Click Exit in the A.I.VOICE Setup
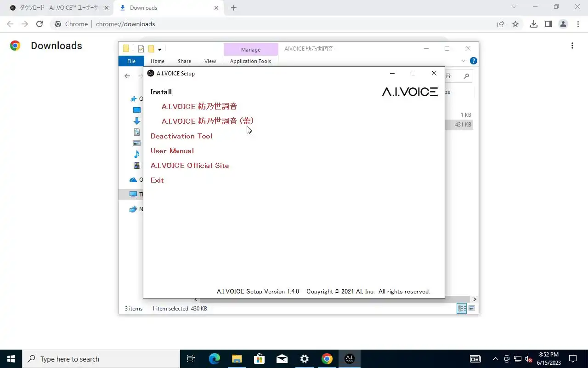Screen dimensions: 588x368 coord(157,180)
